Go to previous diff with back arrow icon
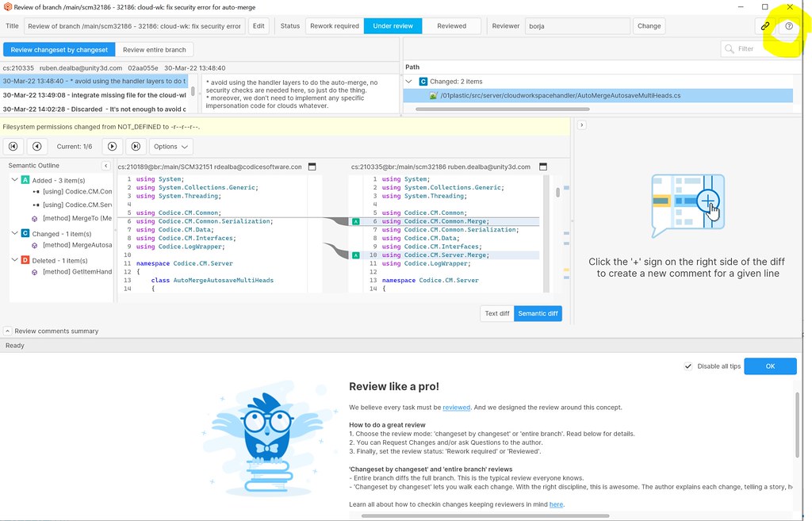Image resolution: width=812 pixels, height=521 pixels. click(x=36, y=146)
